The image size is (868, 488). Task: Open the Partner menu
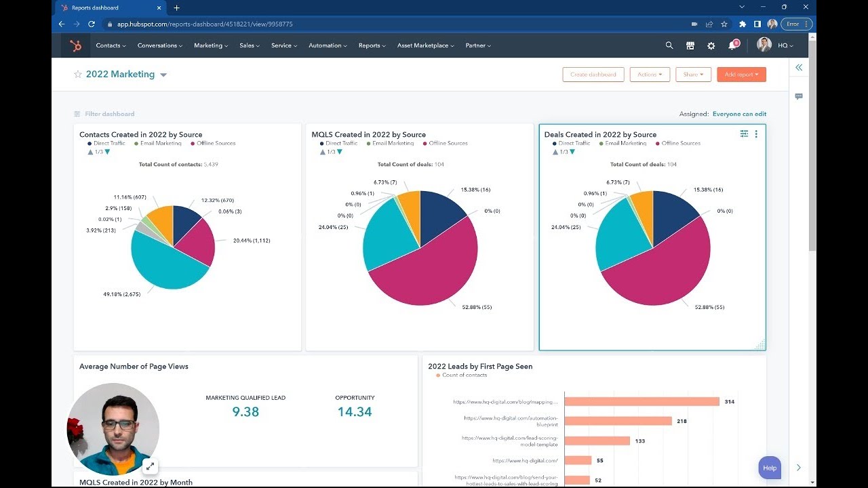click(x=478, y=45)
